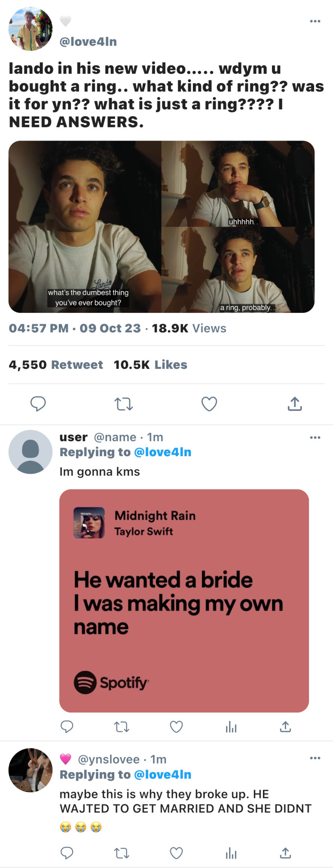Viewport: 333px width, 868px height.
Task: Click the 4,550 Retweet count
Action: coord(56,365)
